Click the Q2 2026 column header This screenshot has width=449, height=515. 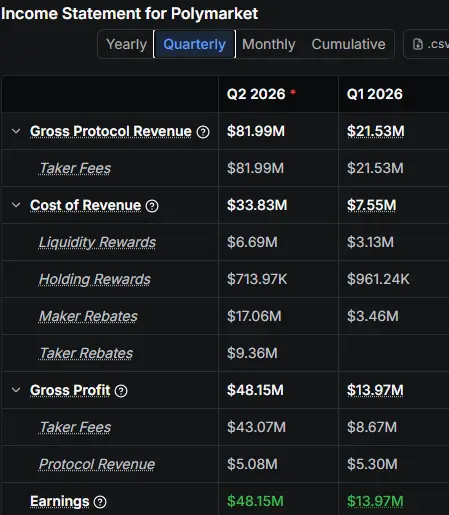256,94
